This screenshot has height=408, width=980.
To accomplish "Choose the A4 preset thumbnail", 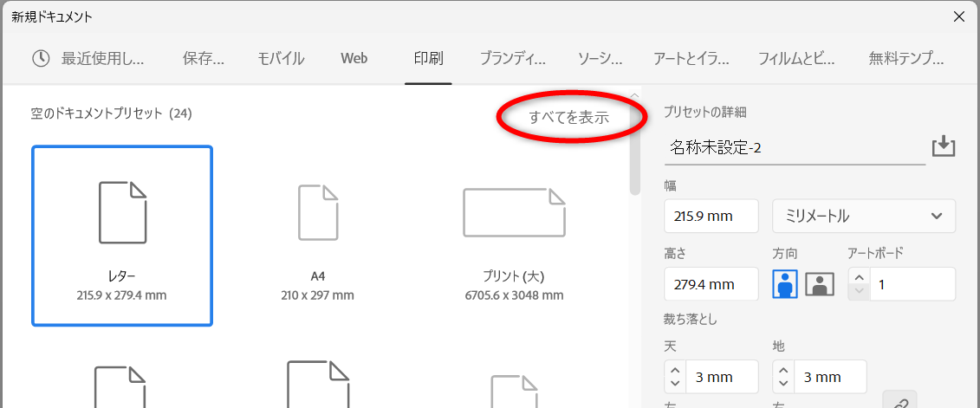I will click(x=317, y=212).
